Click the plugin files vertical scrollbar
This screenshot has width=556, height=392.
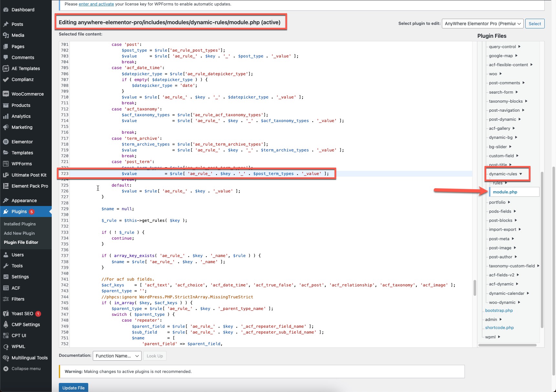(542, 250)
